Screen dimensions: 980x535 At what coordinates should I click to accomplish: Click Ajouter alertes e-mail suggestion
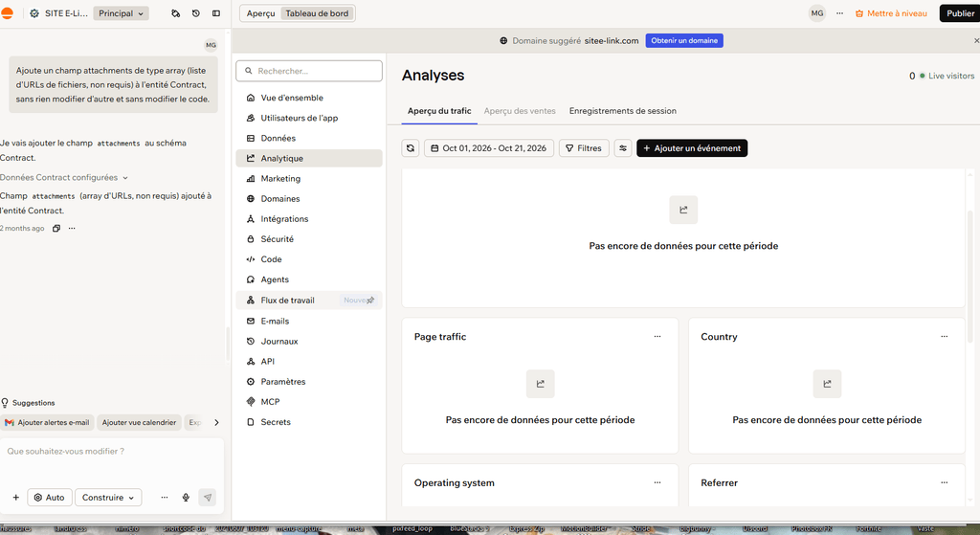pos(48,422)
